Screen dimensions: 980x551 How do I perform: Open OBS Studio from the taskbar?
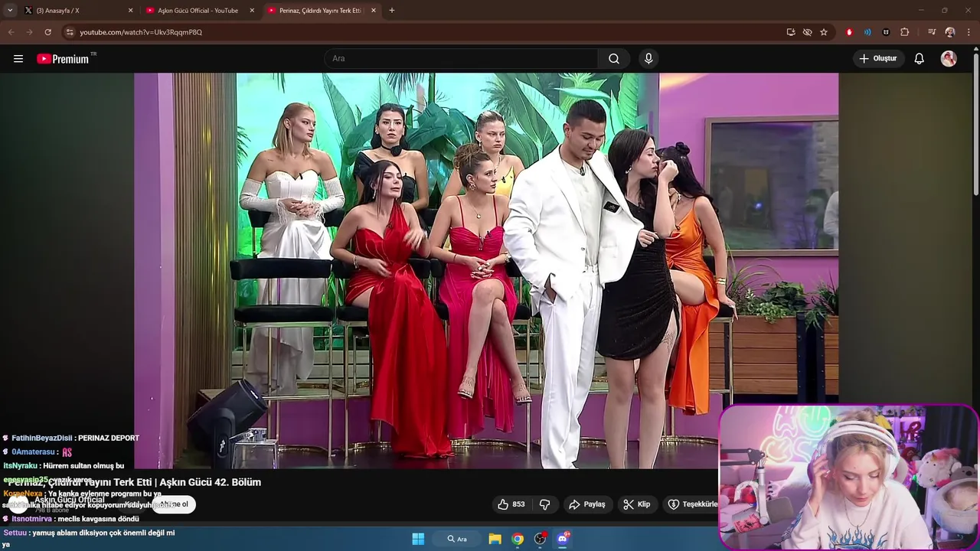[x=541, y=539]
